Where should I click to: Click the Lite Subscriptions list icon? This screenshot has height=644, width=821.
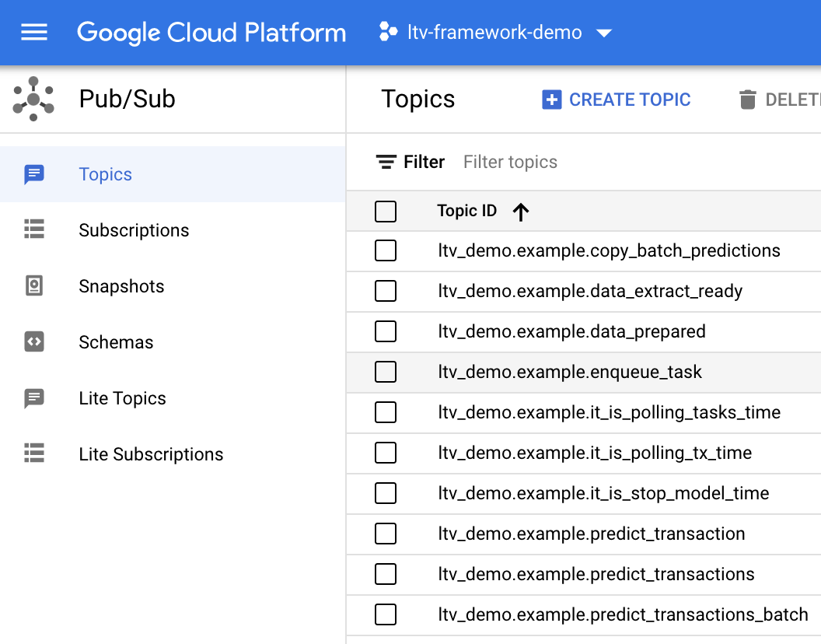coord(34,453)
